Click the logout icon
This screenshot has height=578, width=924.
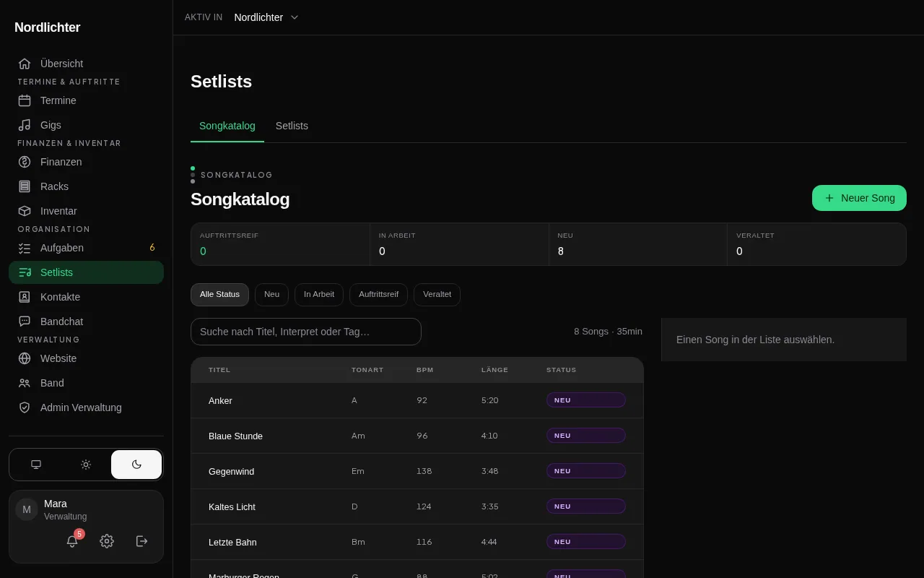[x=142, y=541]
